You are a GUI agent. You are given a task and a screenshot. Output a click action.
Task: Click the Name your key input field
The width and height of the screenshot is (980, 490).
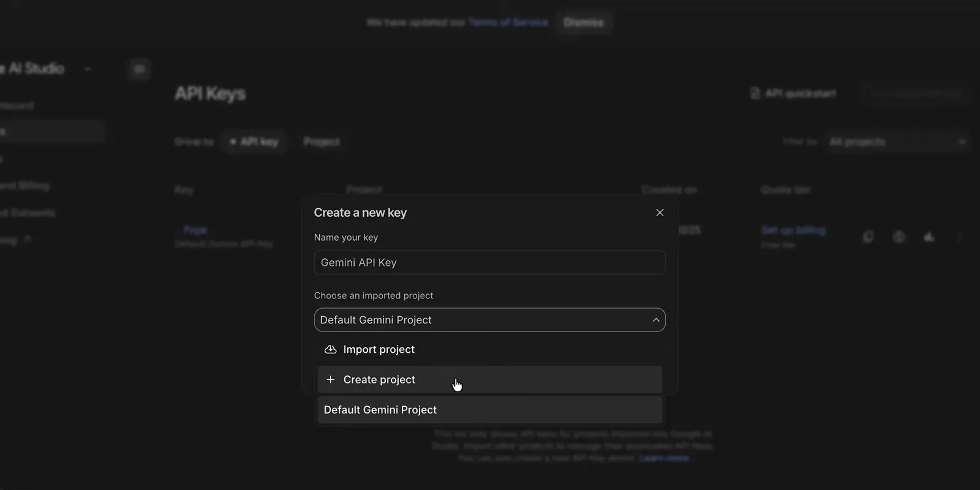489,262
